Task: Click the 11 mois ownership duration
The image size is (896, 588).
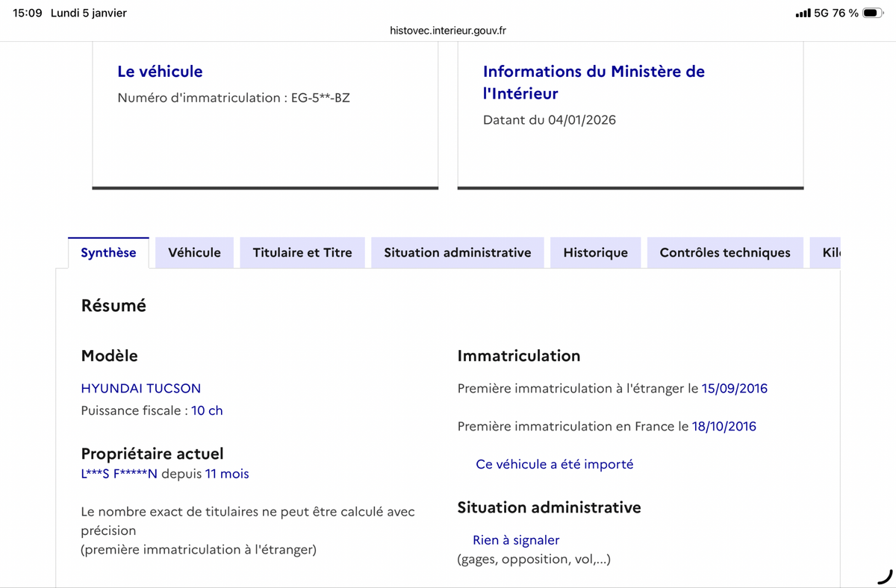Action: [x=227, y=474]
